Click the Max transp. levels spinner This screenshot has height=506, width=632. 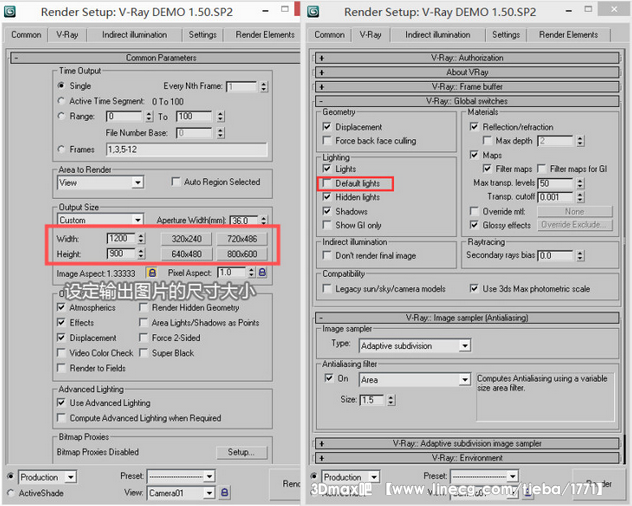(580, 183)
